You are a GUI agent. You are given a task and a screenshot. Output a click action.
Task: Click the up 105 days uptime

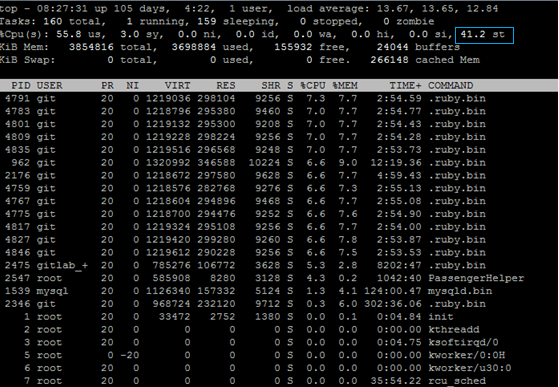[130, 9]
